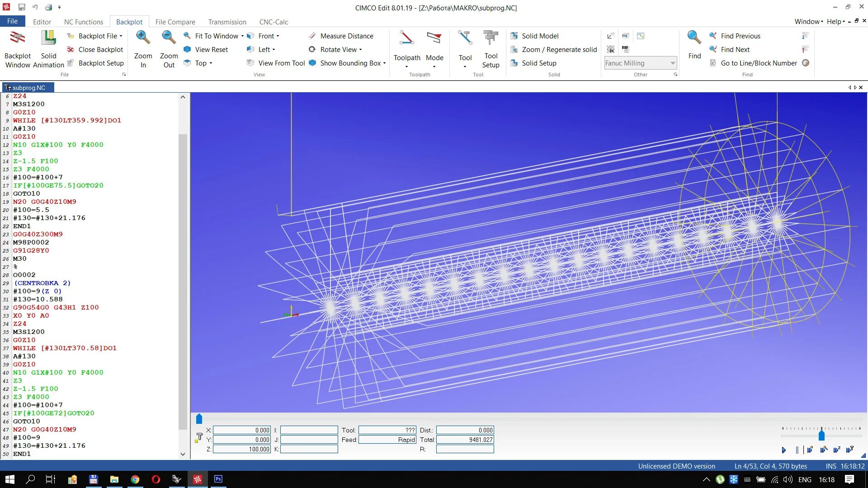Start the backplot with the play button
This screenshot has height=488, width=868.
pyautogui.click(x=784, y=450)
